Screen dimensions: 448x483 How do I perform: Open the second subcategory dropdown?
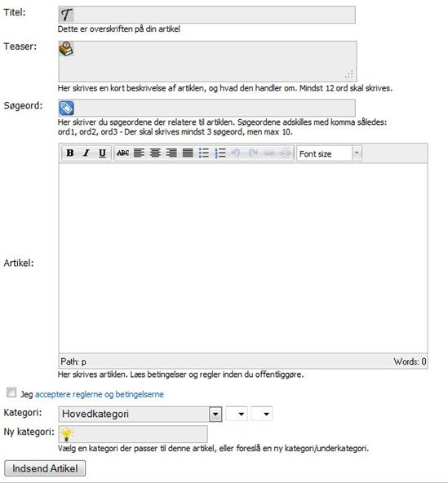237,414
